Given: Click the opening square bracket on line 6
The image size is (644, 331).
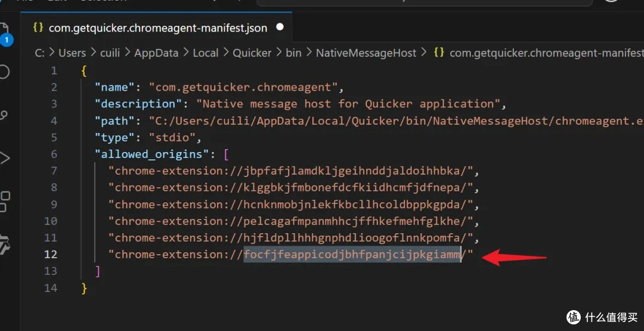Looking at the screenshot, I should click(x=226, y=154).
